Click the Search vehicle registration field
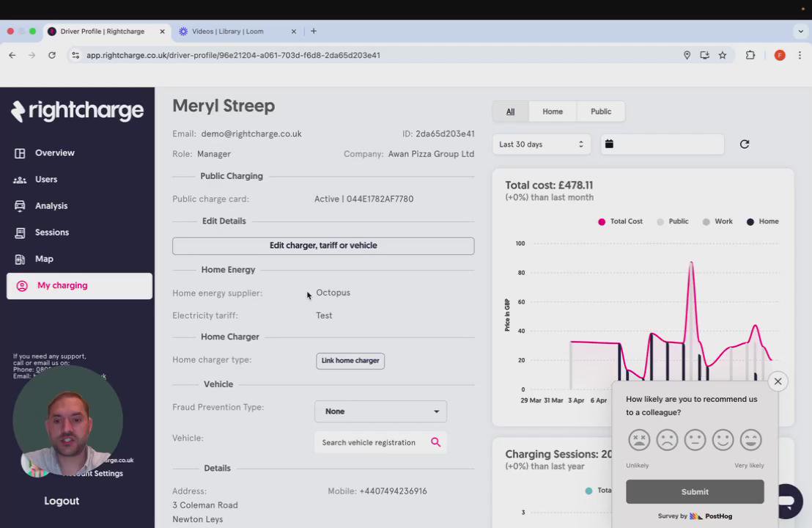This screenshot has width=812, height=528. pyautogui.click(x=380, y=442)
